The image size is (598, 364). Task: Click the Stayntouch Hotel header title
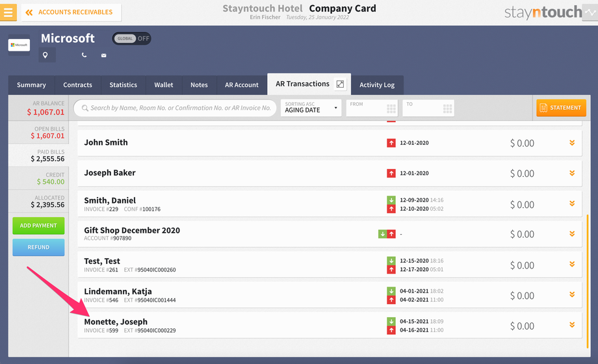263,8
